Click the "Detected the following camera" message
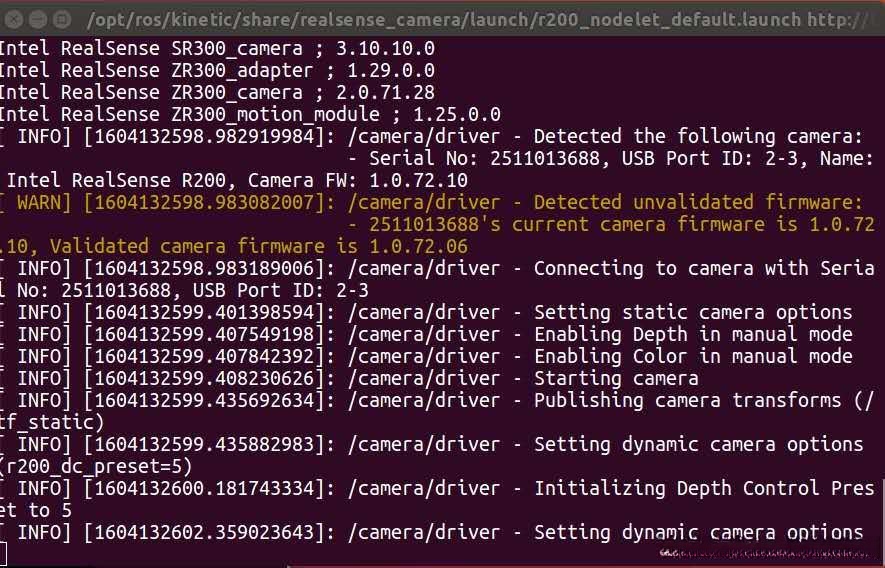The height and width of the screenshot is (568, 885). [698, 136]
